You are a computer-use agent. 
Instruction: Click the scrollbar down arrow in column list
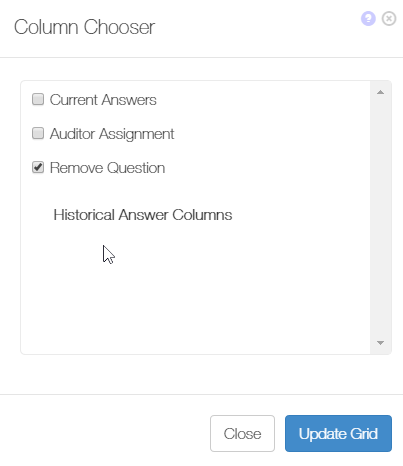point(380,343)
